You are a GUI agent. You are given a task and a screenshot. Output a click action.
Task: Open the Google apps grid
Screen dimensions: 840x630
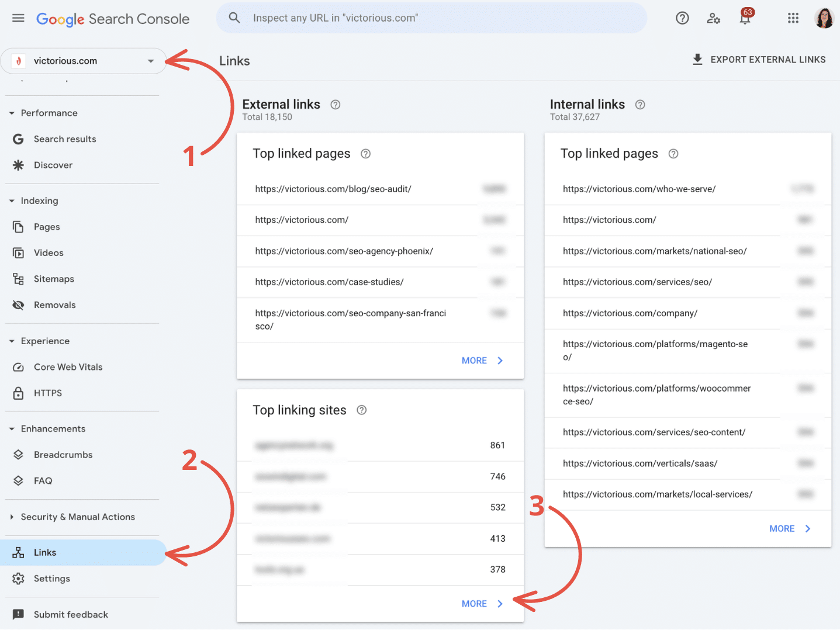point(793,18)
